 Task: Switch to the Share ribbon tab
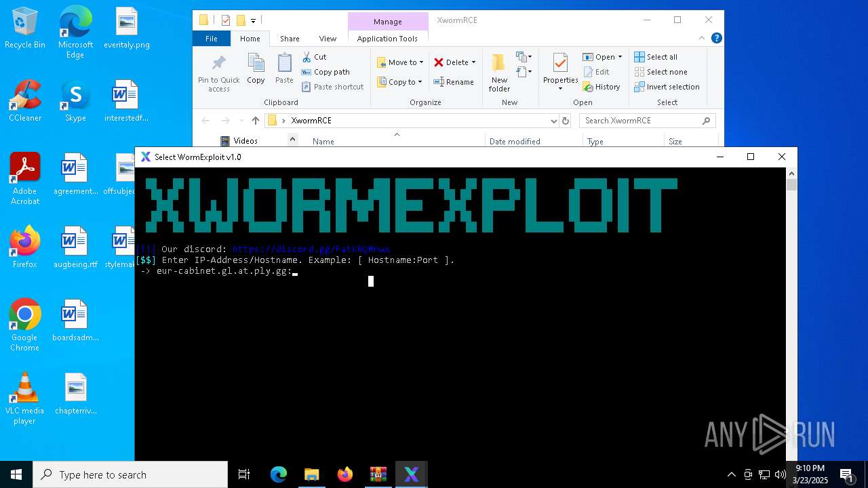[290, 39]
